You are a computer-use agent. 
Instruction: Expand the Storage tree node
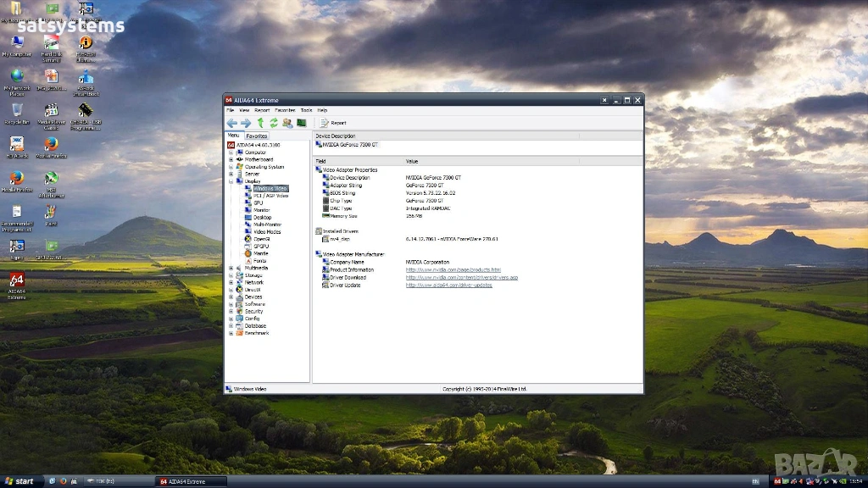click(231, 275)
